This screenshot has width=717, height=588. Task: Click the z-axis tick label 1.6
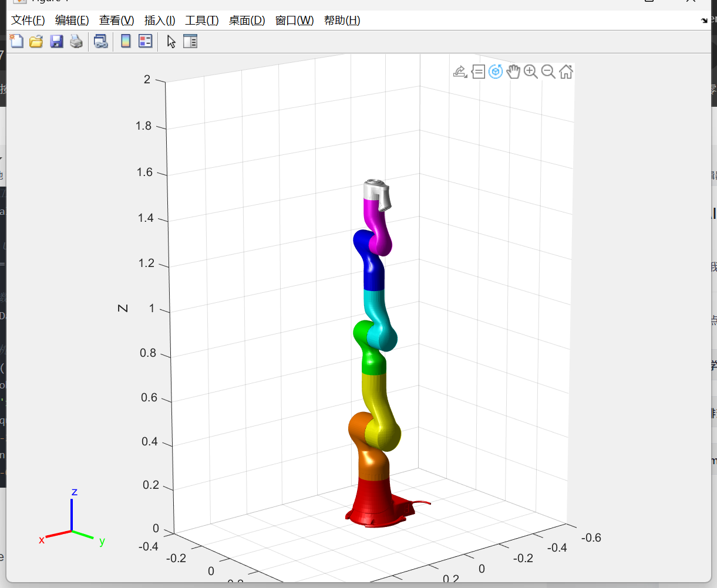144,172
